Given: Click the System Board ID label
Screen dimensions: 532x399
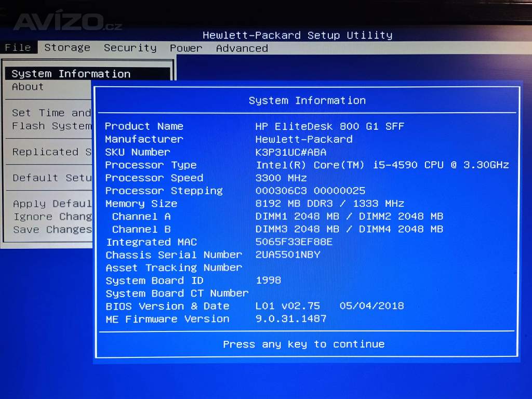Looking at the screenshot, I should pyautogui.click(x=154, y=281).
